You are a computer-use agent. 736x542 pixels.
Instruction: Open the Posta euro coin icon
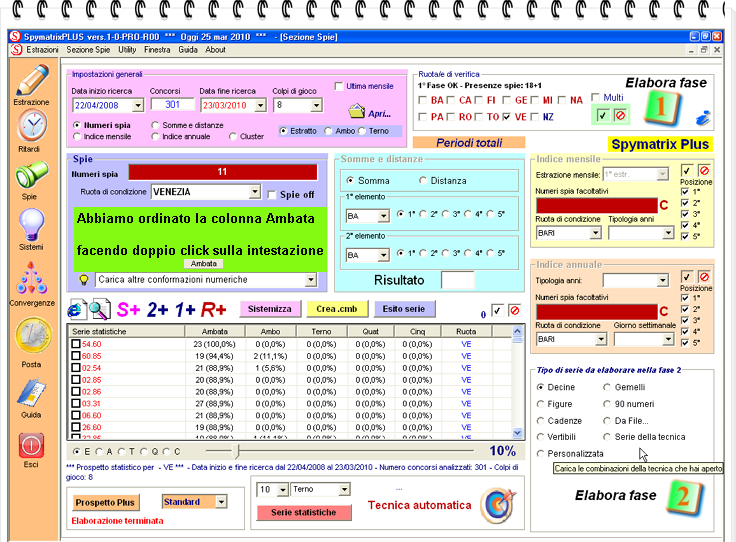[33, 335]
